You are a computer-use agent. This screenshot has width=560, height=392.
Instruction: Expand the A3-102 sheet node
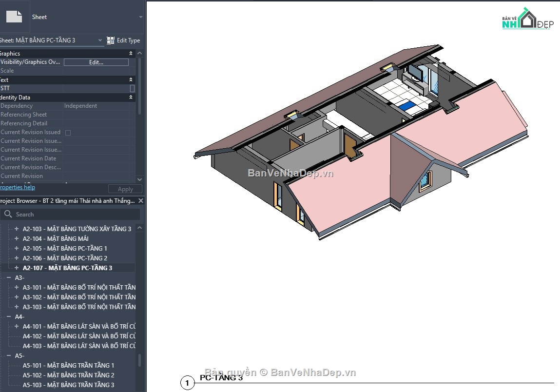click(17, 297)
